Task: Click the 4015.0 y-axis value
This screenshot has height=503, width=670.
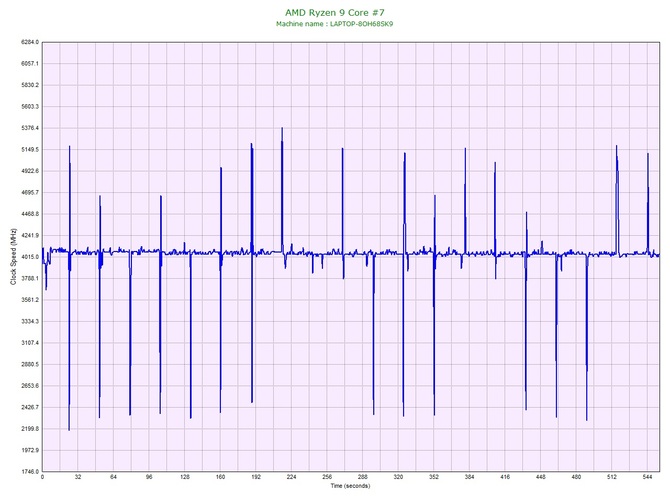Action: [29, 257]
